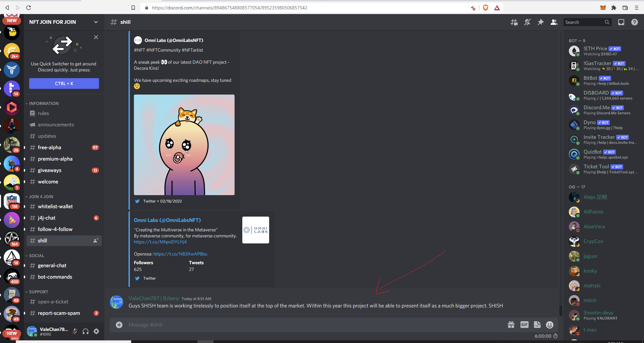Screen dimensions: 644x343
Task: Open the !ETH Price bot profile
Action: tap(603, 51)
